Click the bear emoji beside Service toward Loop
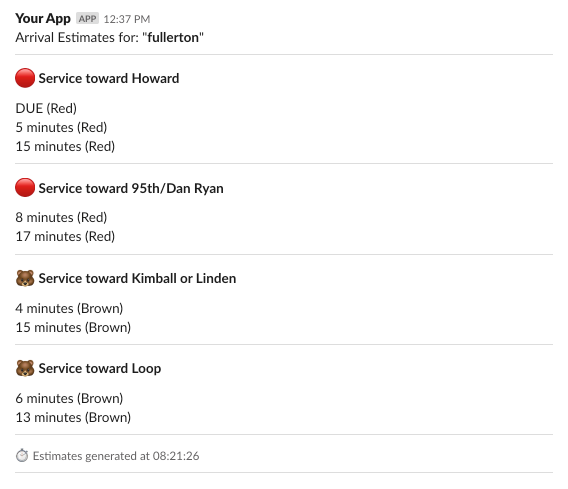 [x=25, y=368]
